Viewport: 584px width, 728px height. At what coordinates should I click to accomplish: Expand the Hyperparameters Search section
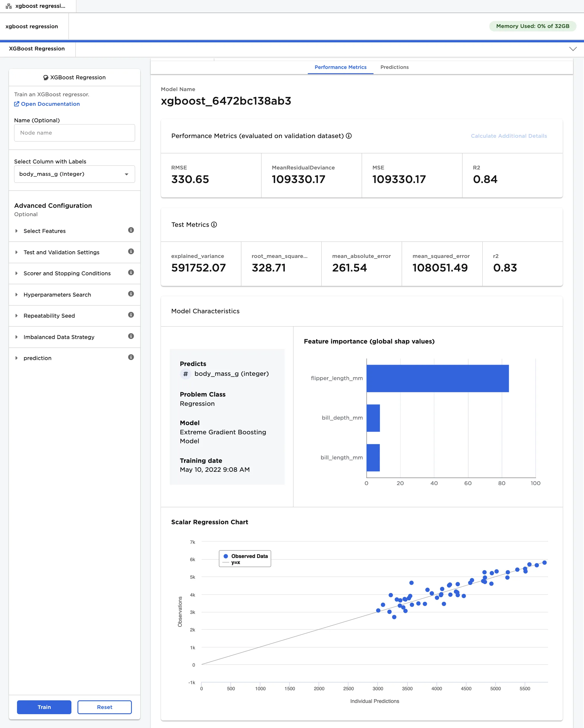coord(57,295)
